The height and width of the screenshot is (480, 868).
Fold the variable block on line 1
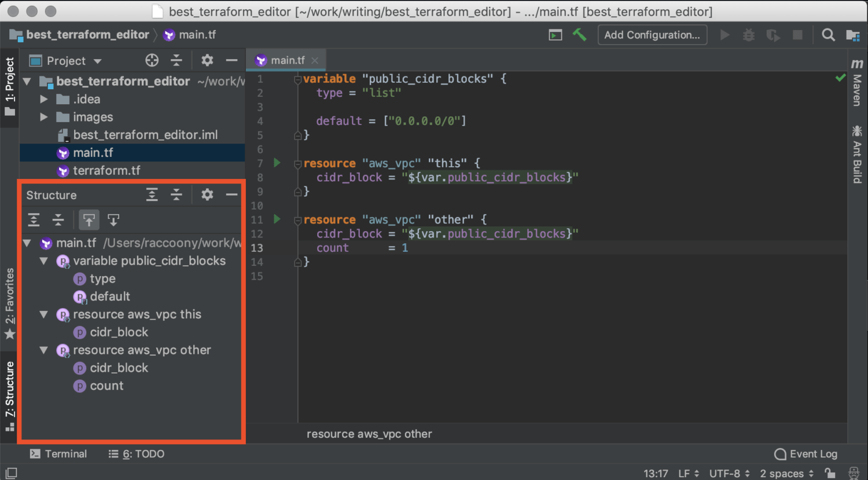[297, 79]
